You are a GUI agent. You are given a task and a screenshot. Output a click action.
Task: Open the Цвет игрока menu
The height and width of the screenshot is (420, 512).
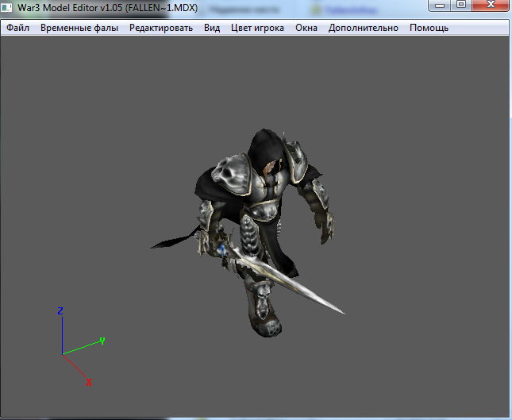(257, 28)
